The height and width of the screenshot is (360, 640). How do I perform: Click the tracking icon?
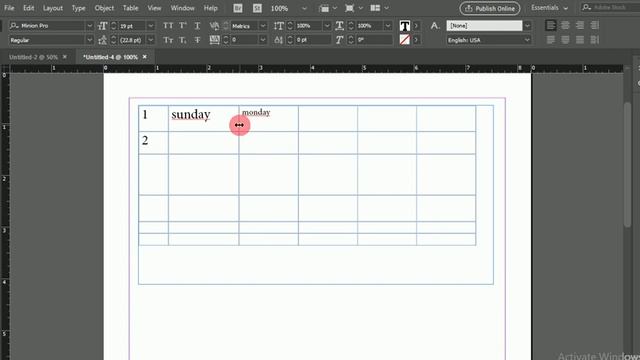pos(214,40)
